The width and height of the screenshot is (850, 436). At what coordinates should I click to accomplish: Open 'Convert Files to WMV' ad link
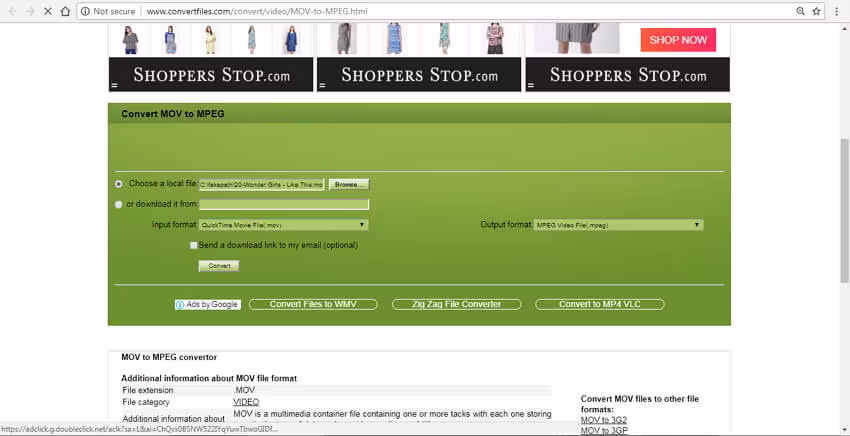tap(313, 304)
